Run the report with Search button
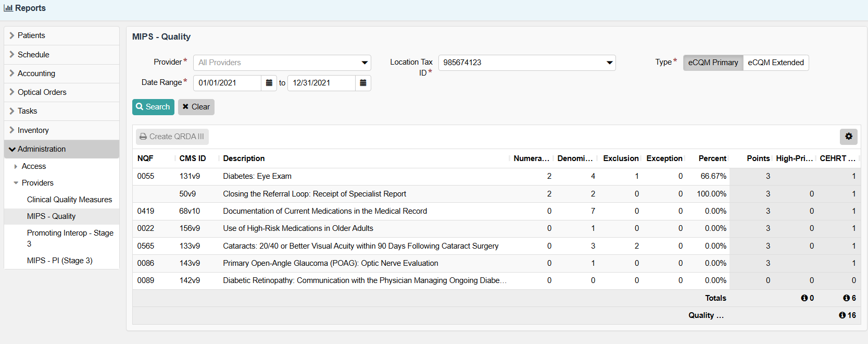The image size is (868, 344). coord(153,107)
